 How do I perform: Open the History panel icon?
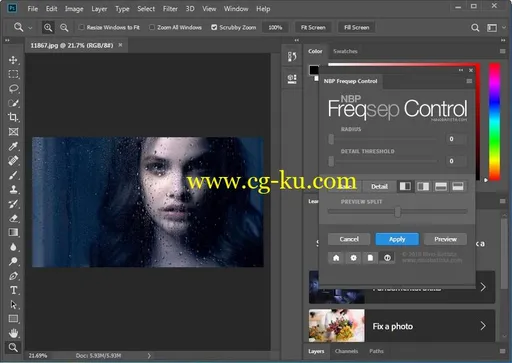(x=292, y=56)
